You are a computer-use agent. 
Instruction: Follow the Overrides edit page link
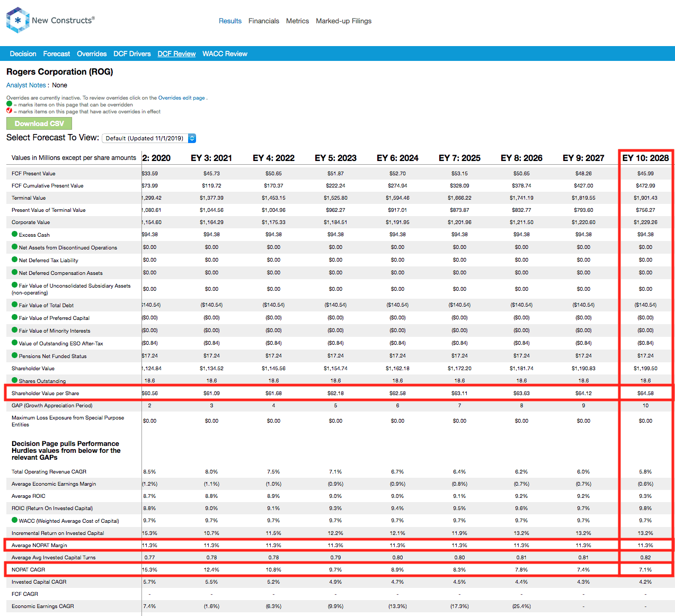(181, 98)
